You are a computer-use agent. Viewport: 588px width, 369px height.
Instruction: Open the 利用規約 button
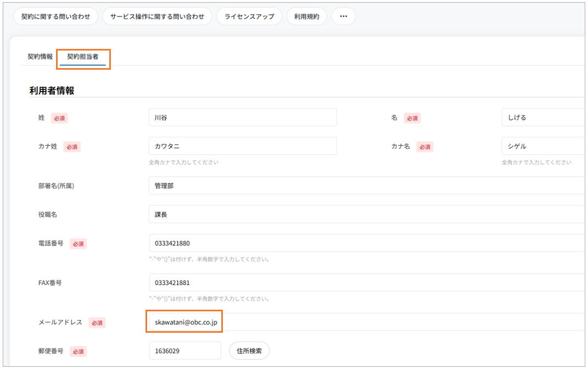[x=307, y=16]
